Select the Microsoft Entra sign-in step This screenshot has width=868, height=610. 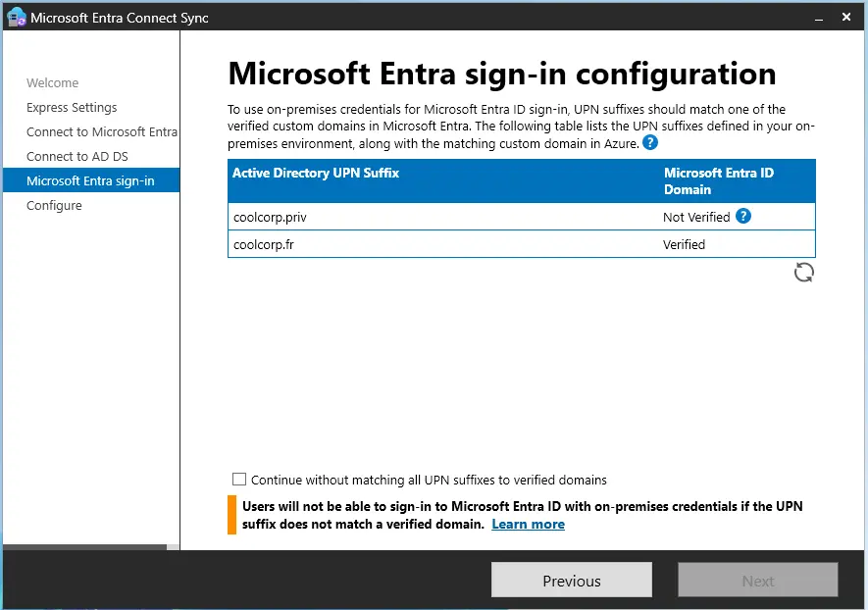pyautogui.click(x=90, y=181)
